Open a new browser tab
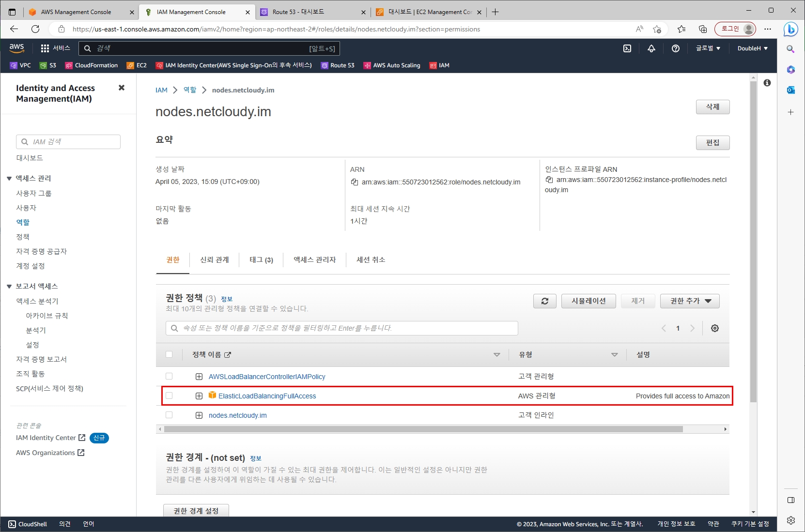 (495, 12)
